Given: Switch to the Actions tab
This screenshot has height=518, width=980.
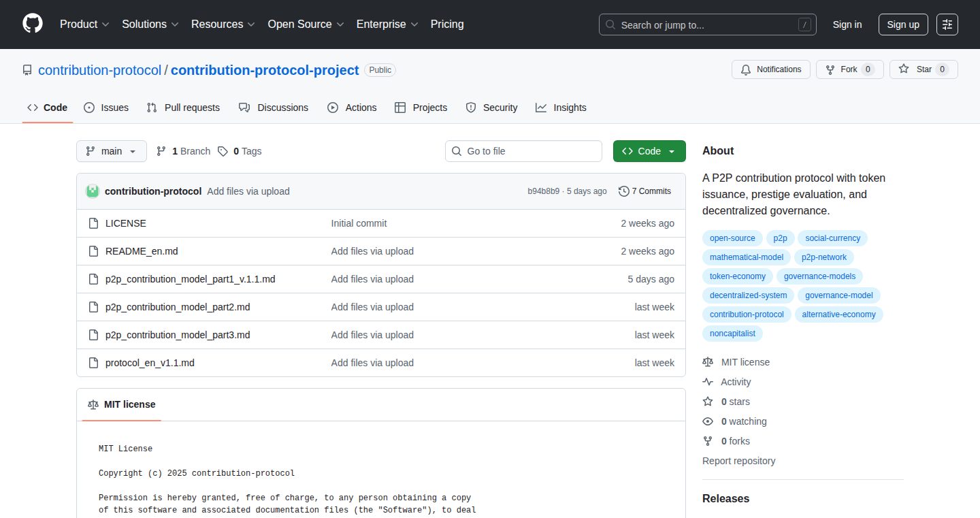Looking at the screenshot, I should [352, 108].
